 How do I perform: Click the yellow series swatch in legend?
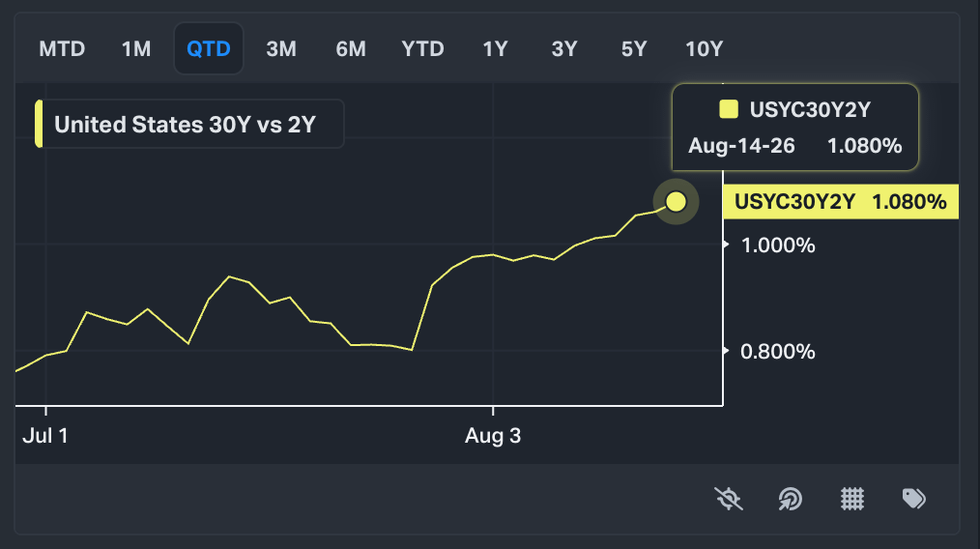(x=39, y=124)
